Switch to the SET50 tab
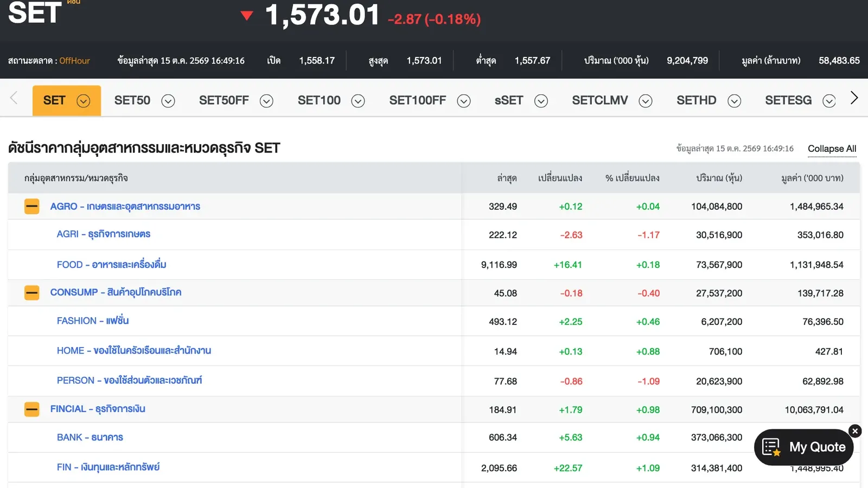 point(132,100)
